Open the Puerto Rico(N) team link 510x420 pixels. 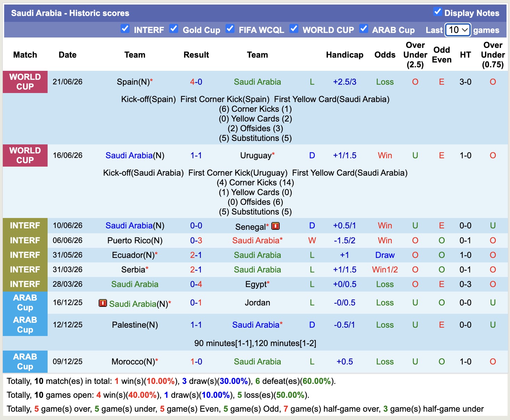click(135, 241)
